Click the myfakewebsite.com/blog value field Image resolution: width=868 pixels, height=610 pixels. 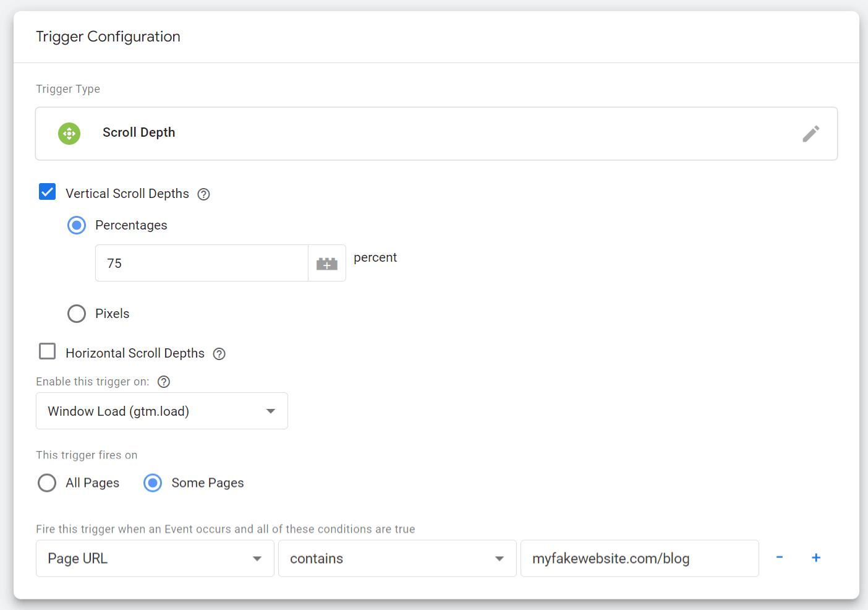point(639,559)
